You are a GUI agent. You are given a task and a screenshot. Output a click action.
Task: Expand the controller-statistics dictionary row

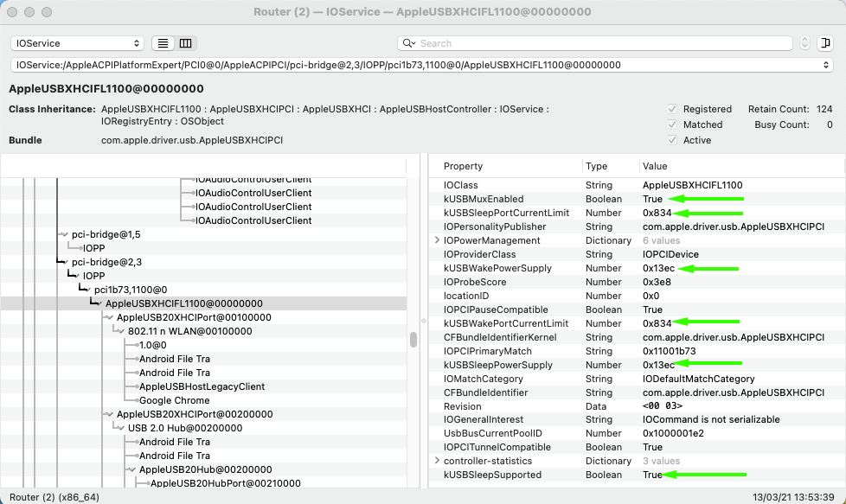(437, 461)
